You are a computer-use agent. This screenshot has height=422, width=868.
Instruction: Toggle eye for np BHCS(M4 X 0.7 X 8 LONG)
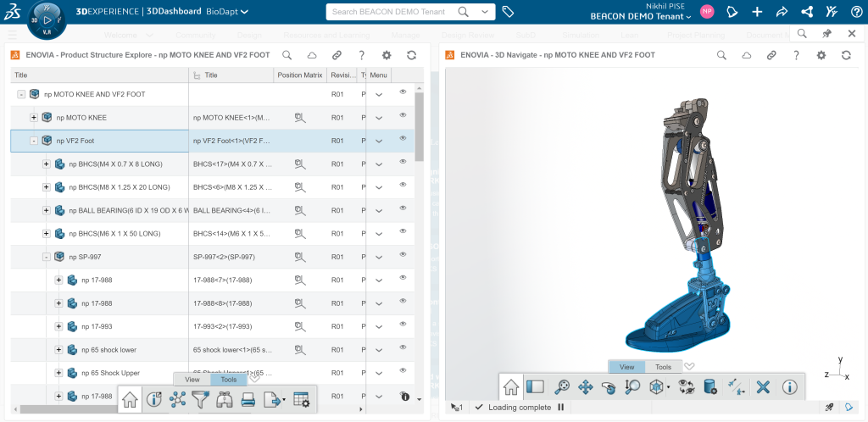click(403, 162)
